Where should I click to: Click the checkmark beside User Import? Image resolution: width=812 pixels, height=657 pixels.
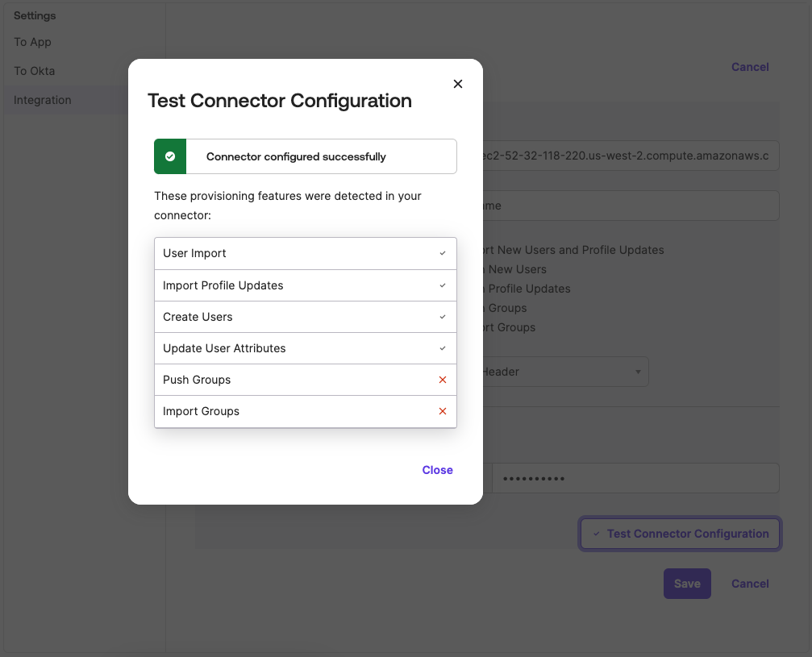coord(442,253)
